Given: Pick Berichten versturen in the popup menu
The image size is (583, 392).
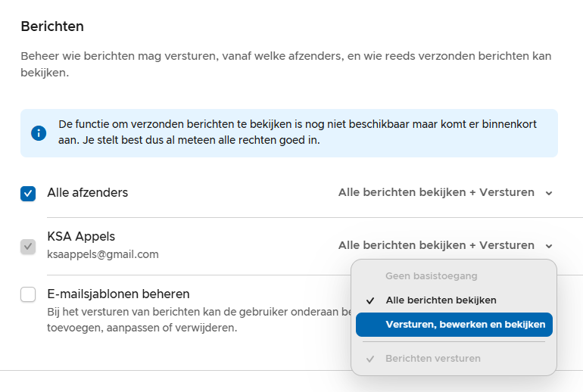Looking at the screenshot, I should click(x=432, y=358).
